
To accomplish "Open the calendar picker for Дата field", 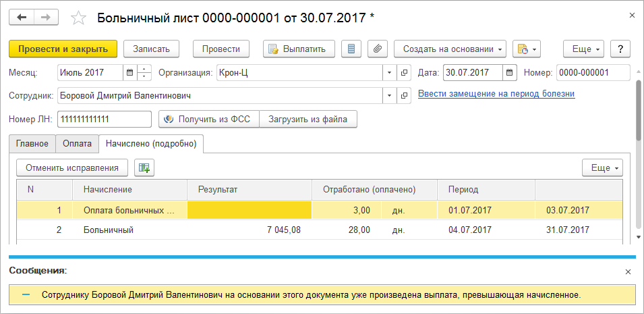I will tap(510, 72).
